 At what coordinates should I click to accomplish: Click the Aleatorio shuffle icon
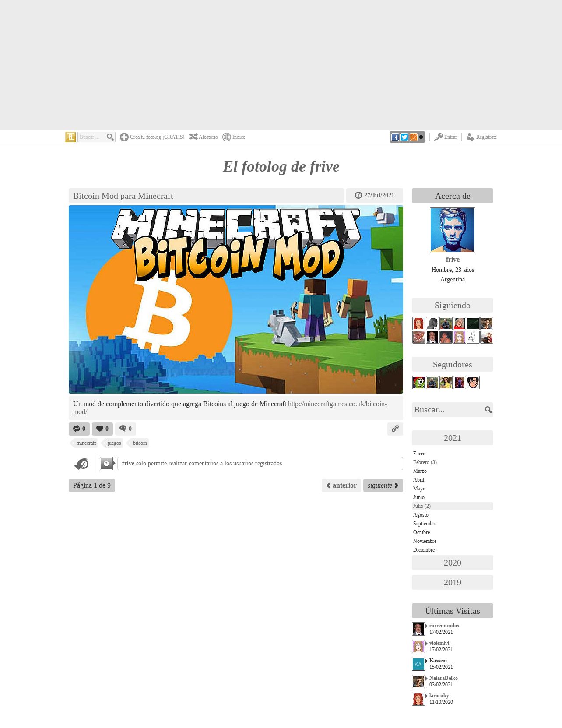pyautogui.click(x=193, y=137)
